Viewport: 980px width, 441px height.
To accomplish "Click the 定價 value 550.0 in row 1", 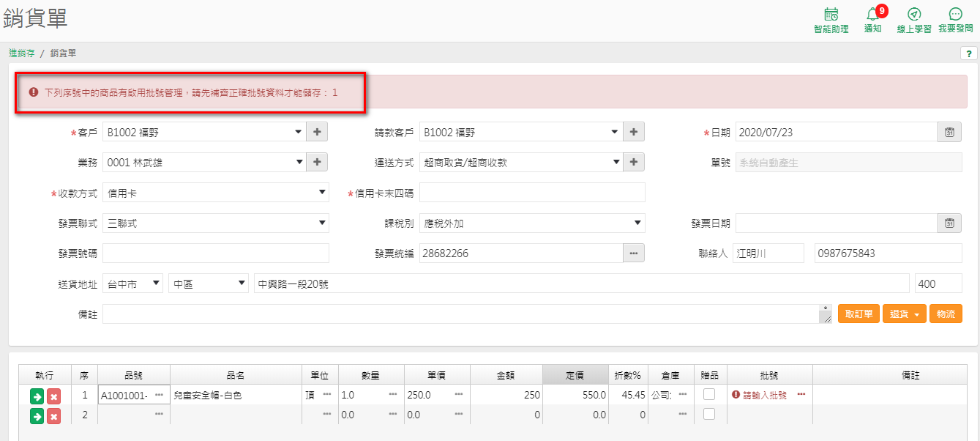I will coord(594,395).
